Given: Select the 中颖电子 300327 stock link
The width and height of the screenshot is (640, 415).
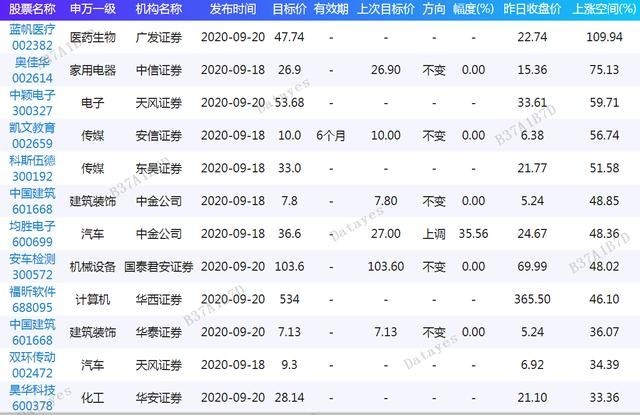Looking at the screenshot, I should click(31, 102).
